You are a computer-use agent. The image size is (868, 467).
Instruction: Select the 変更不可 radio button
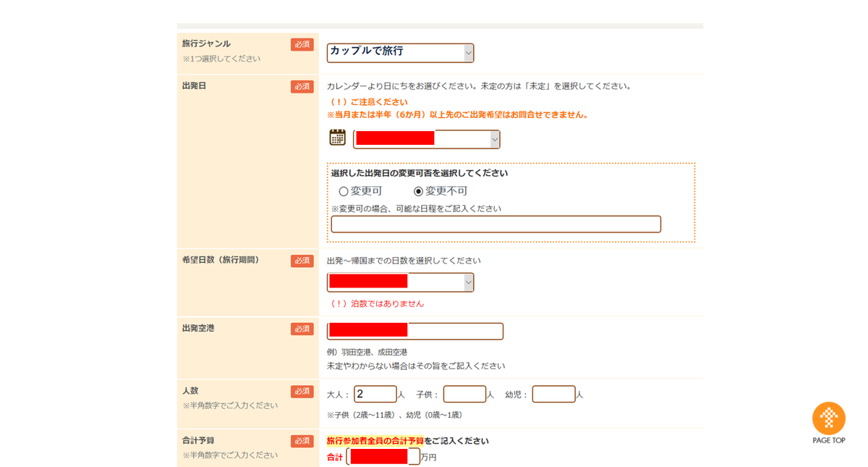[x=418, y=192]
